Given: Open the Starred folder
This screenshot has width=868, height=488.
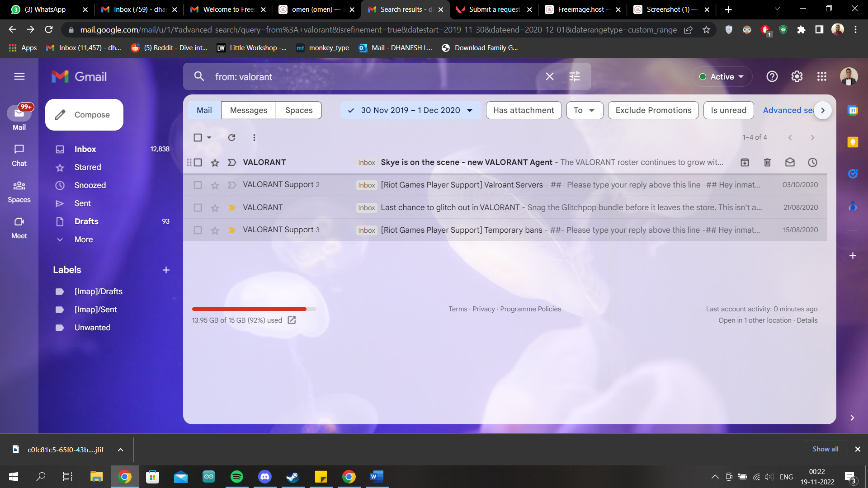Looking at the screenshot, I should point(88,167).
